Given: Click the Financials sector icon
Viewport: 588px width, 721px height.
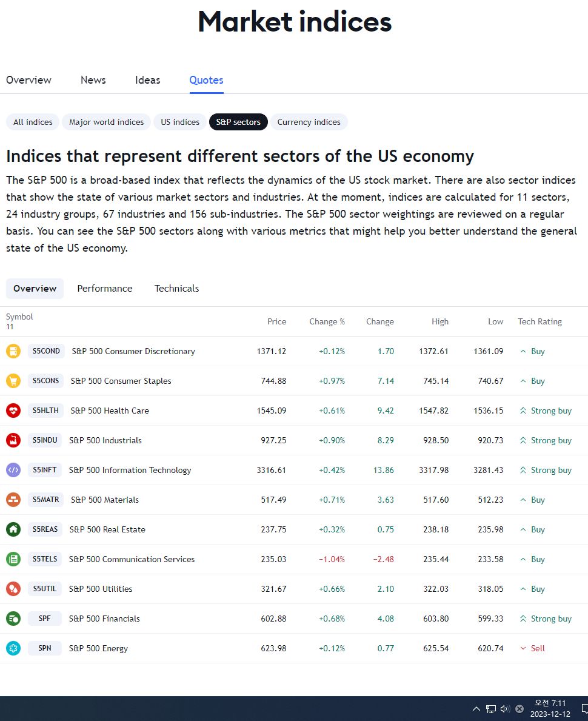Looking at the screenshot, I should coord(13,619).
